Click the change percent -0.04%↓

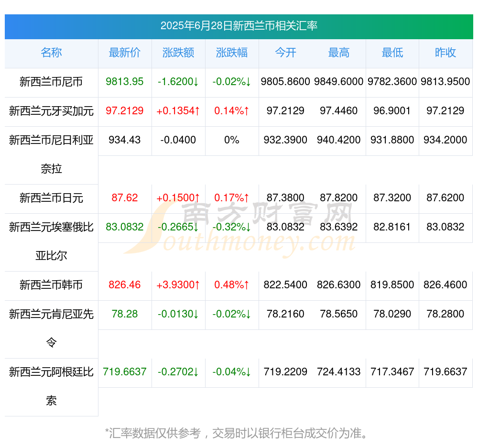pos(232,372)
